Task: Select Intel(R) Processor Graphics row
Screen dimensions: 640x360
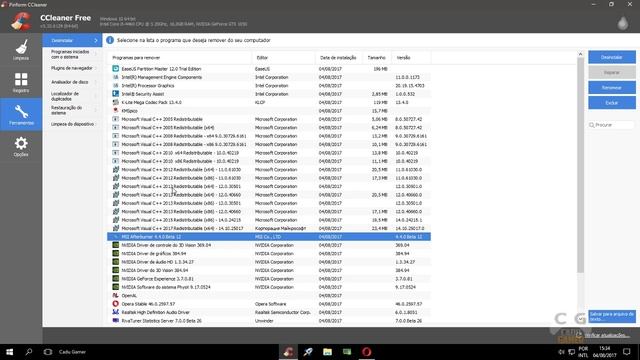Action: [x=269, y=86]
